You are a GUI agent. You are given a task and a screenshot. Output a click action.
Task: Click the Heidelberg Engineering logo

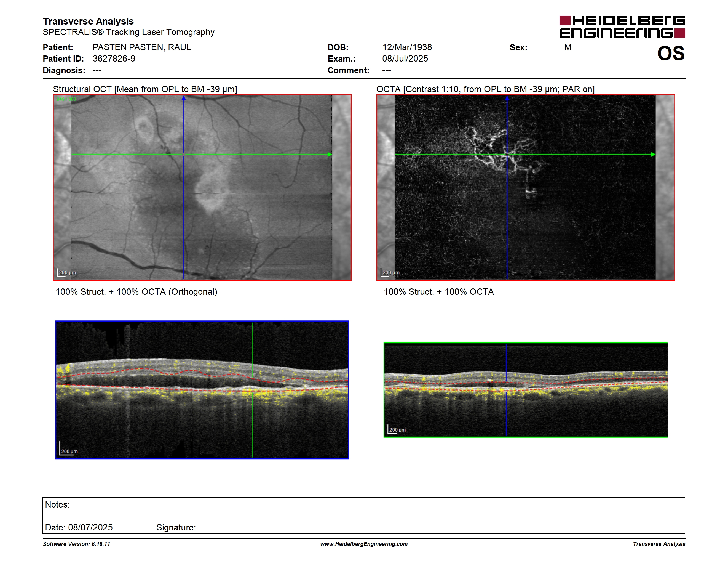point(622,27)
